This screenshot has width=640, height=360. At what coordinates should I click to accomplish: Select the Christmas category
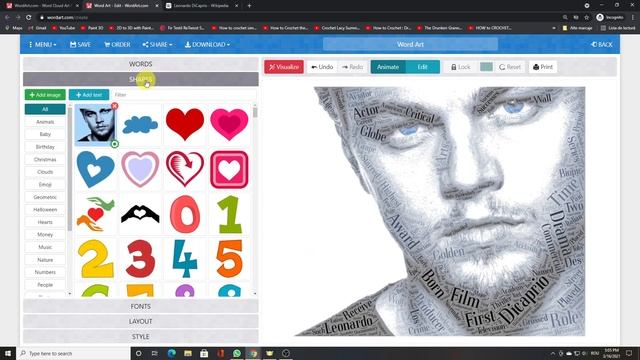click(x=45, y=159)
